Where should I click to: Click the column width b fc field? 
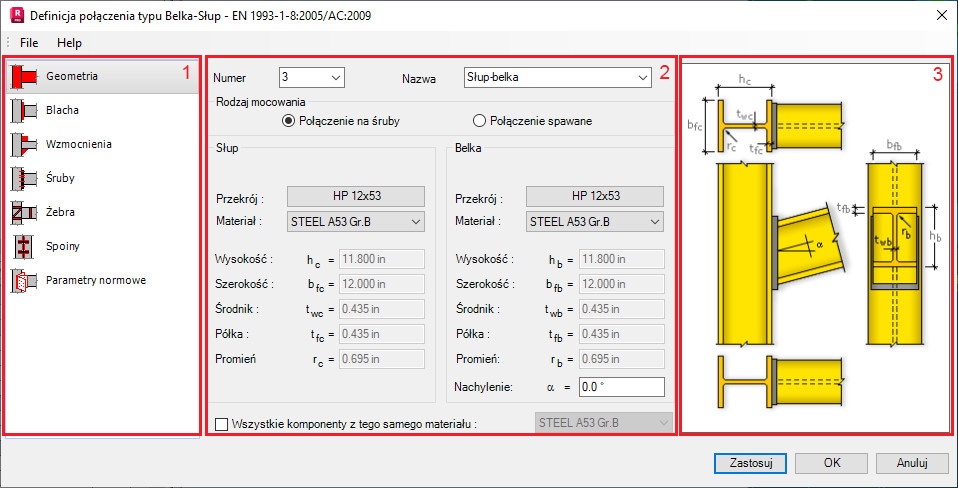(x=382, y=284)
